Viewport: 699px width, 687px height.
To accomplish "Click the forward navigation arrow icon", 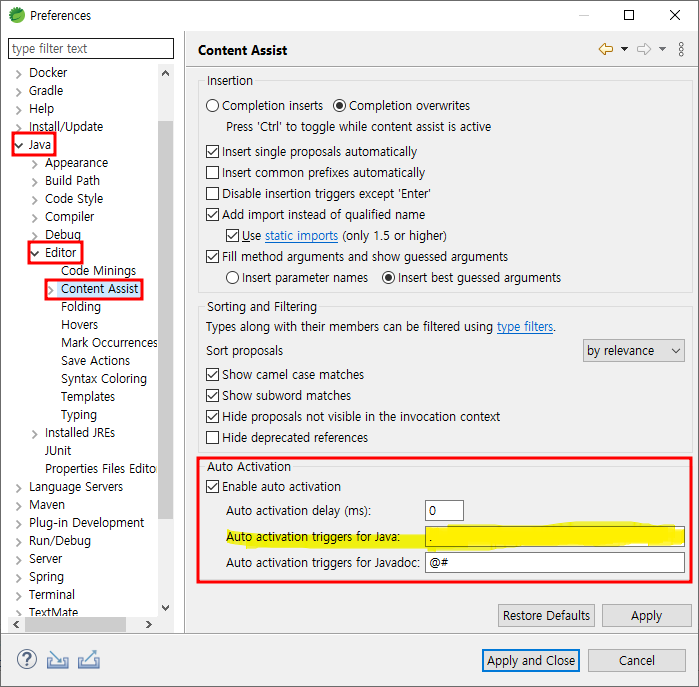I will 644,49.
